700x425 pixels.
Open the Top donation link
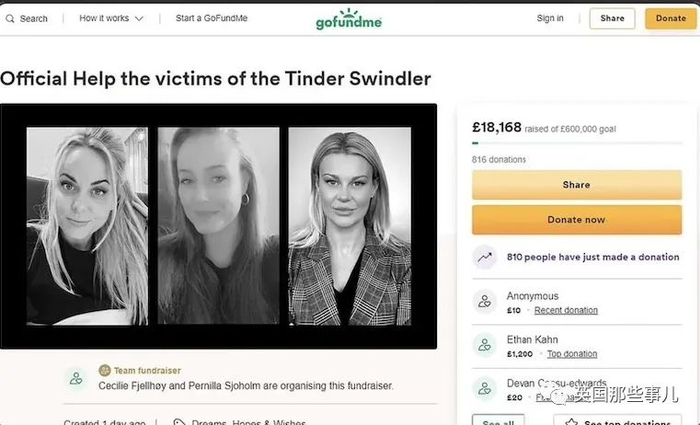click(x=572, y=354)
